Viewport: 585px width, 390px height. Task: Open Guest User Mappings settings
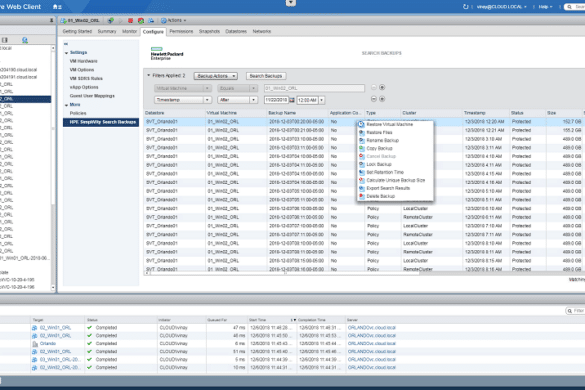tap(92, 96)
